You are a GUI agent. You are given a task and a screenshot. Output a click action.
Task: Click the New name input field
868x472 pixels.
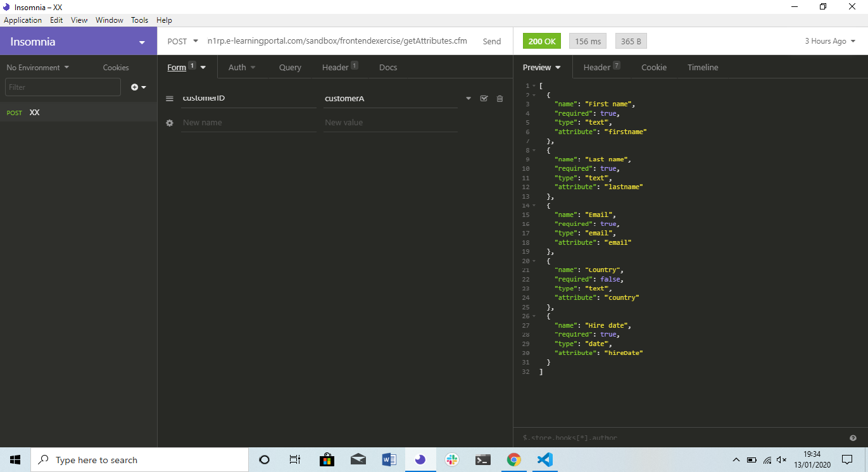(x=248, y=123)
